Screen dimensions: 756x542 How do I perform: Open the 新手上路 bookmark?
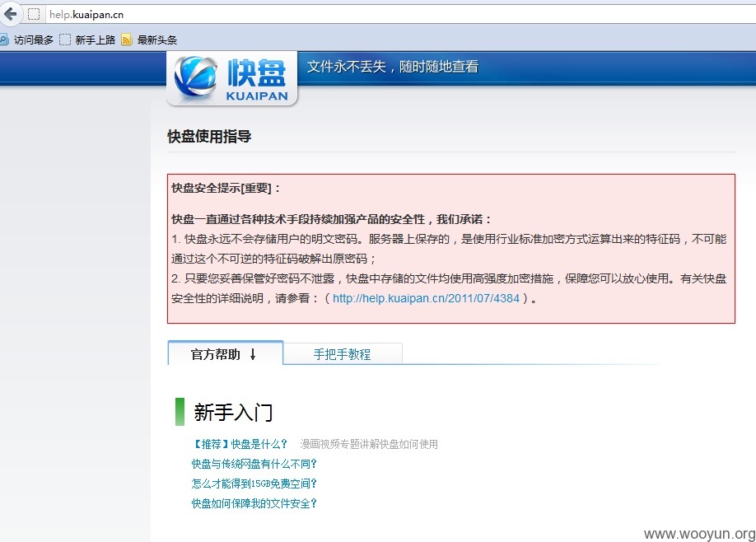(87, 40)
